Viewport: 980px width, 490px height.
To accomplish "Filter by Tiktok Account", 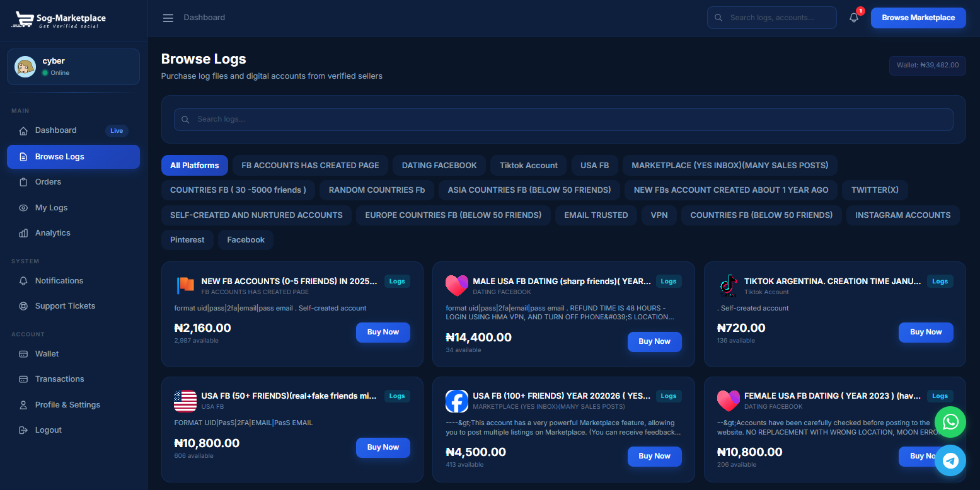I will 529,166.
